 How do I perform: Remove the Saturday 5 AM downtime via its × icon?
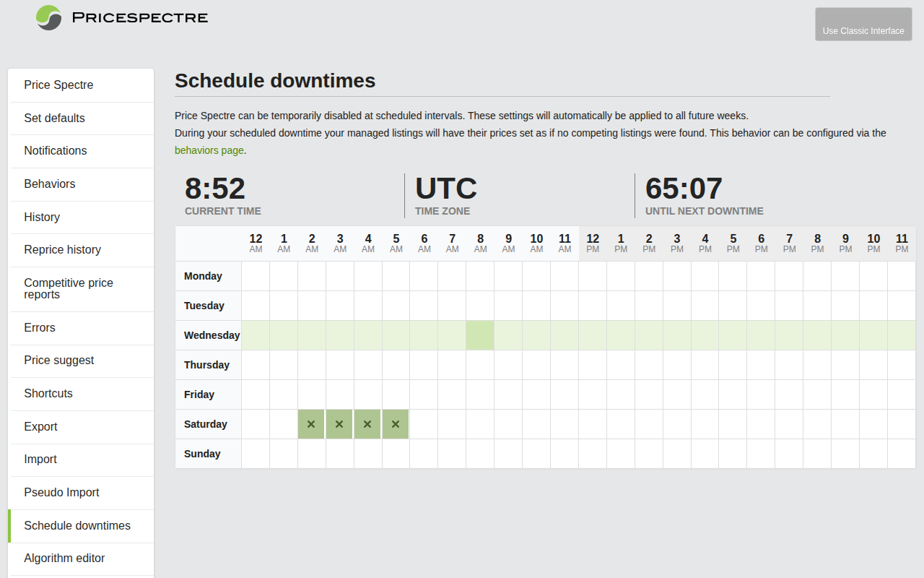[396, 424]
